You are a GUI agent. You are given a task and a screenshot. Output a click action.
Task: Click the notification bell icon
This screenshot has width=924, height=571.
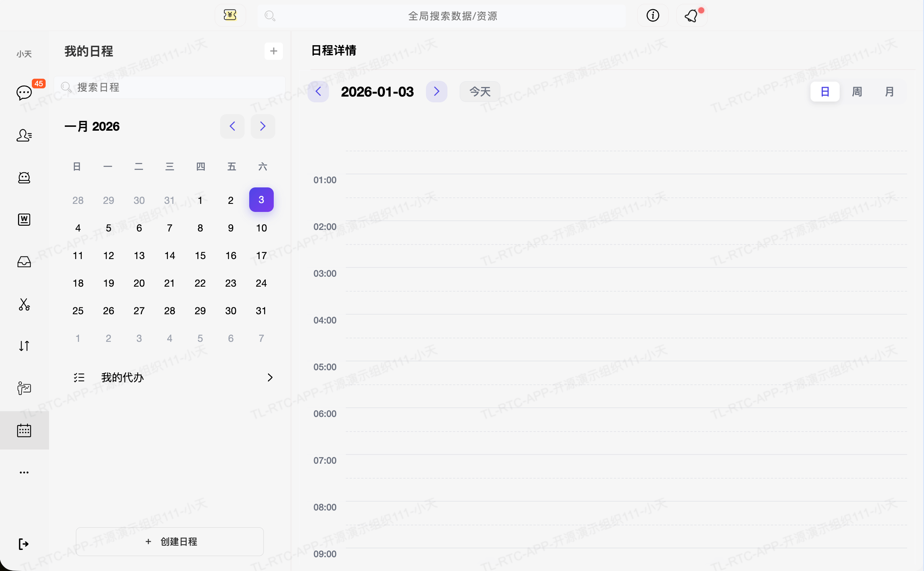(x=691, y=16)
